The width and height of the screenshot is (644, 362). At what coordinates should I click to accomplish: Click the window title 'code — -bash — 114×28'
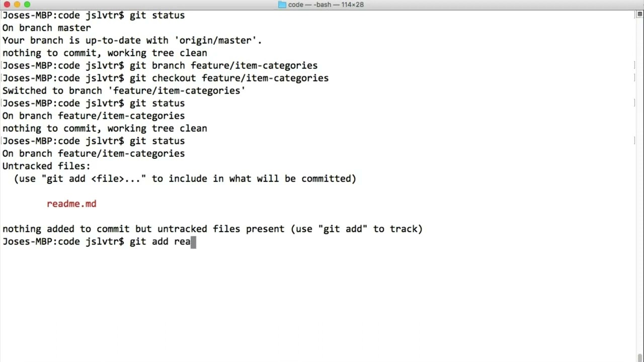pyautogui.click(x=326, y=5)
